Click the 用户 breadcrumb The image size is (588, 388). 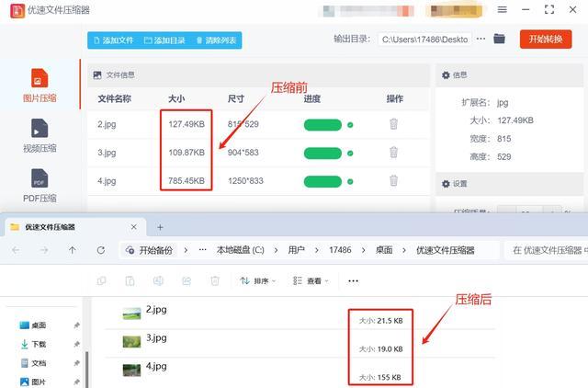296,250
